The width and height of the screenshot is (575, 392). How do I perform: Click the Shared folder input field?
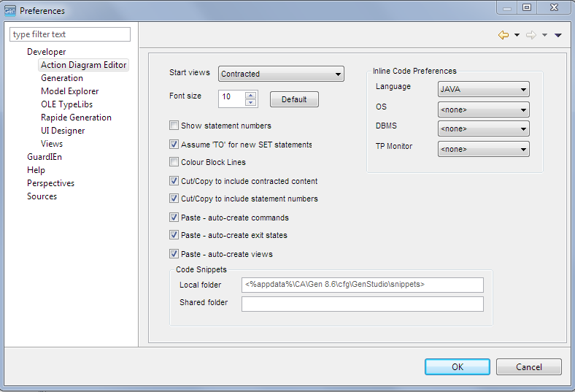tap(363, 304)
